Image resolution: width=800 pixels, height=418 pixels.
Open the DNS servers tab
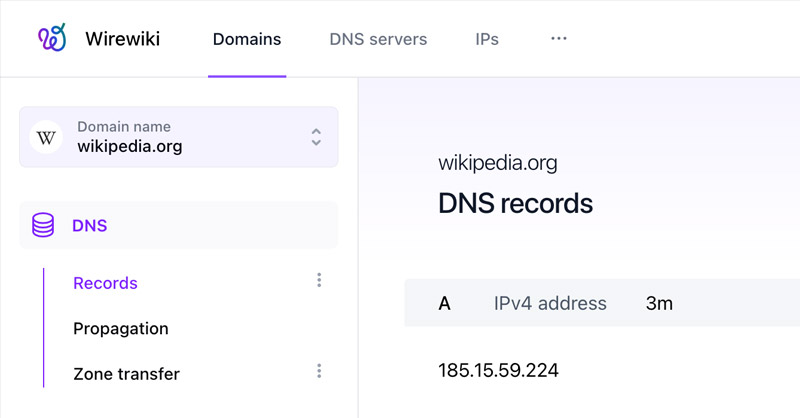[378, 39]
